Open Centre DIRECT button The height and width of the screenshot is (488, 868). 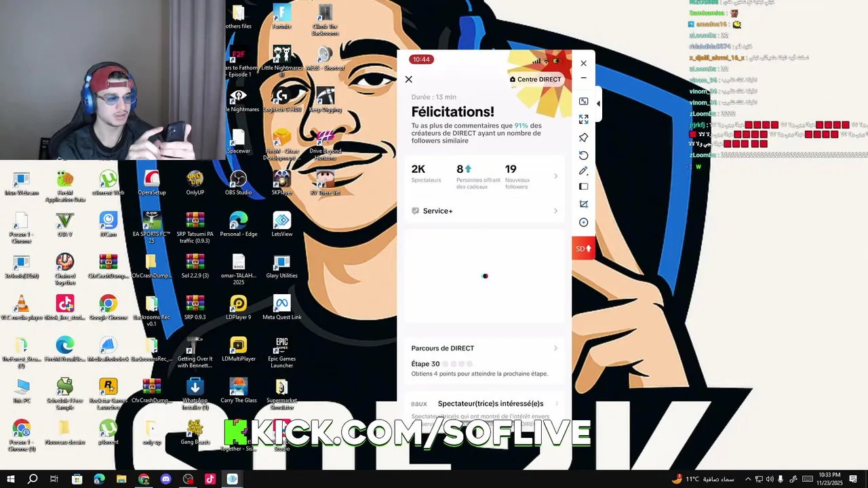536,79
